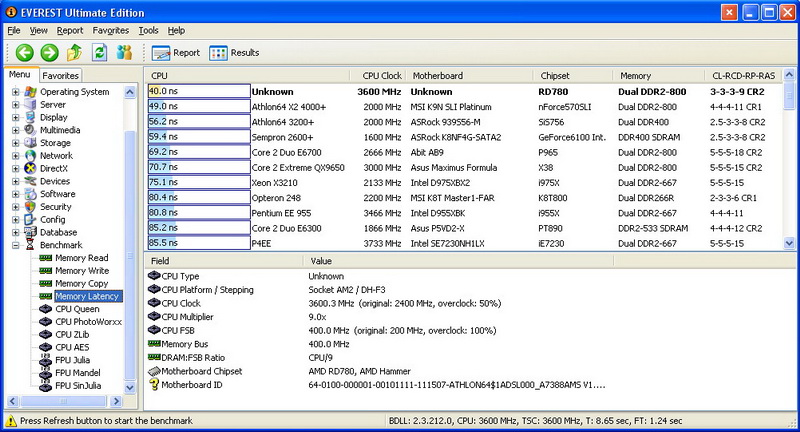
Task: Open the FPU Julia benchmark
Action: tap(72, 360)
